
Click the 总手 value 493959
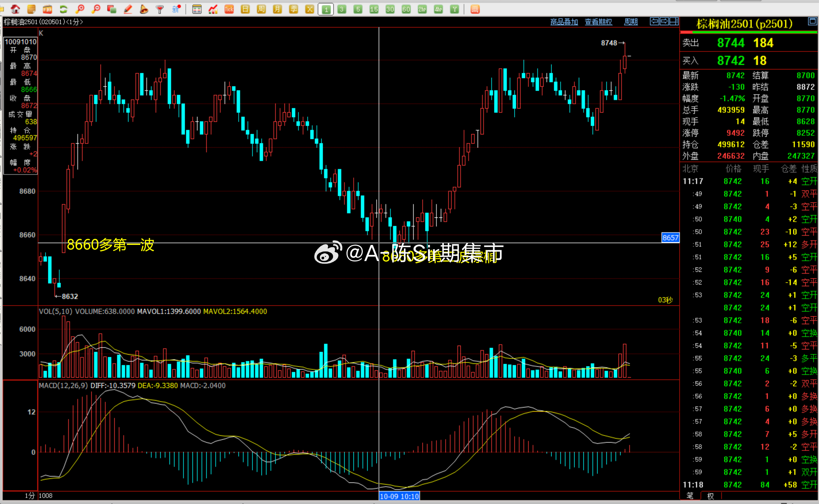click(x=731, y=110)
